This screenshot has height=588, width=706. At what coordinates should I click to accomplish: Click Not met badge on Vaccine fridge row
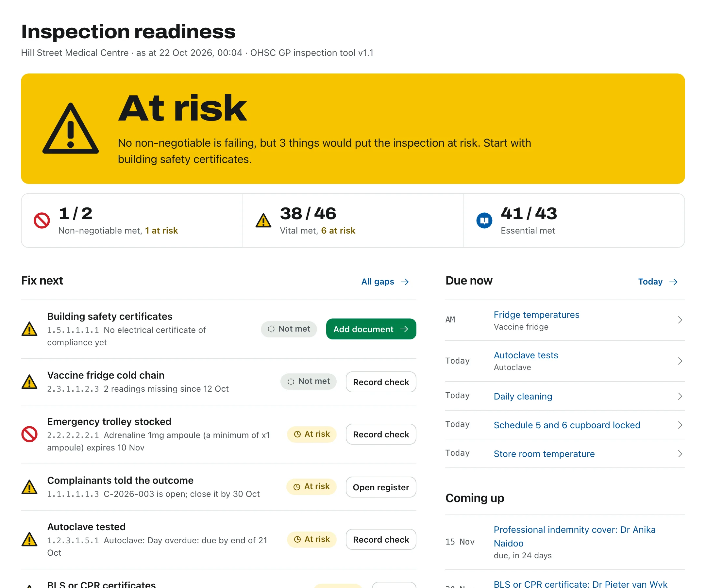click(x=309, y=381)
